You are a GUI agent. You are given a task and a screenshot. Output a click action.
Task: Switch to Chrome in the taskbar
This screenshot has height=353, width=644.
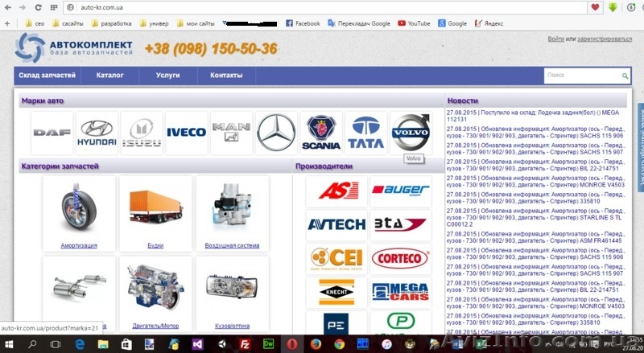tap(339, 344)
